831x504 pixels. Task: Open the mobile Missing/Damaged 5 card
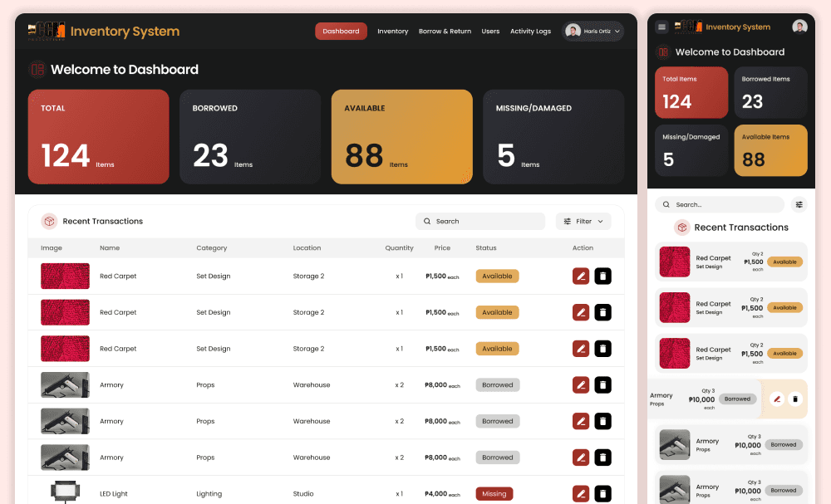click(x=691, y=150)
